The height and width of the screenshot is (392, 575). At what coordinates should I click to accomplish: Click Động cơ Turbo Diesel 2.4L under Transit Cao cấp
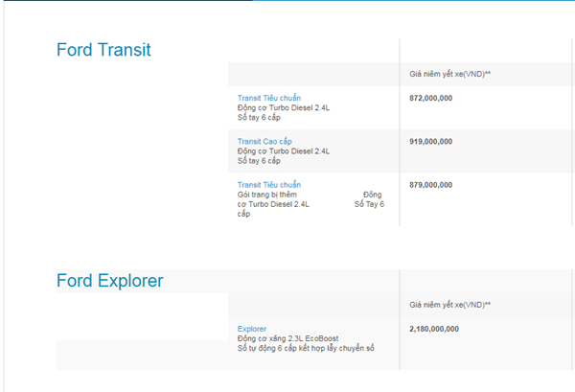pyautogui.click(x=283, y=150)
